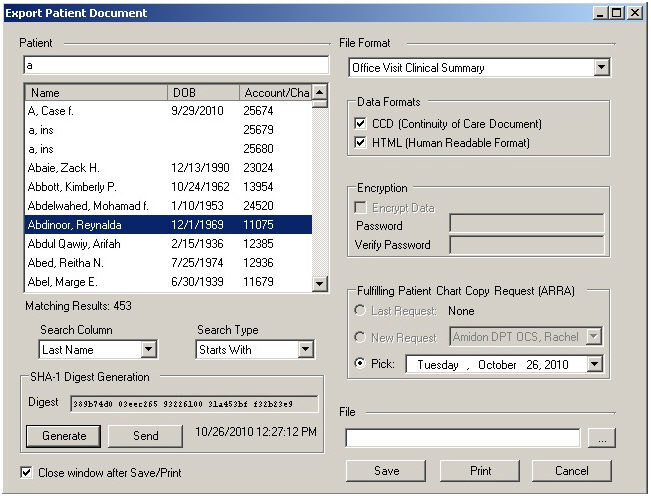Click the Send digest button
The width and height of the screenshot is (651, 496).
click(145, 436)
